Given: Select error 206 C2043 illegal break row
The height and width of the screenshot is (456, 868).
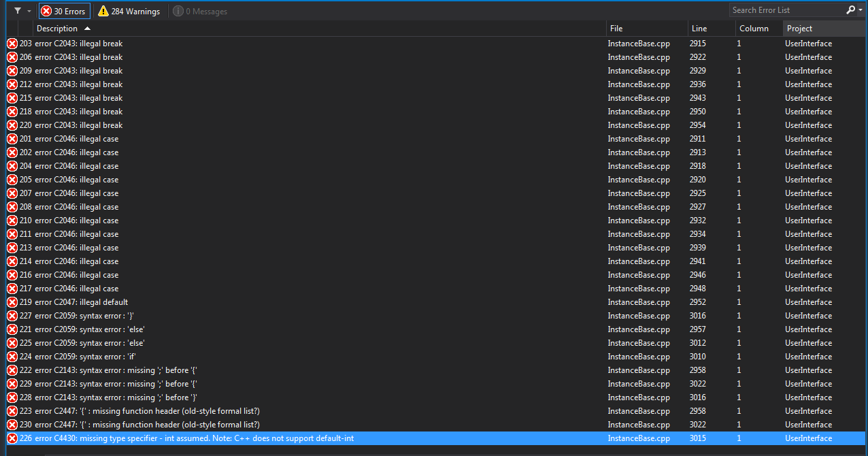Looking at the screenshot, I should 435,57.
